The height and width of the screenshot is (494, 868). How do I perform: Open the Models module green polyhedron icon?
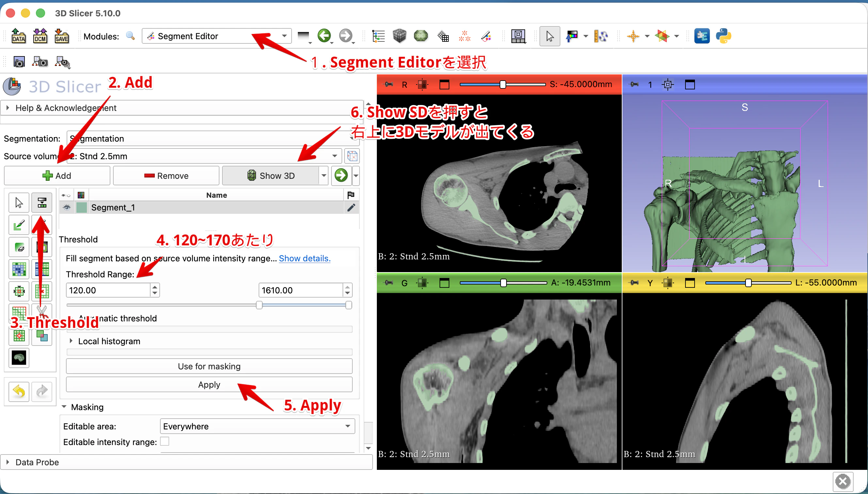click(x=421, y=36)
